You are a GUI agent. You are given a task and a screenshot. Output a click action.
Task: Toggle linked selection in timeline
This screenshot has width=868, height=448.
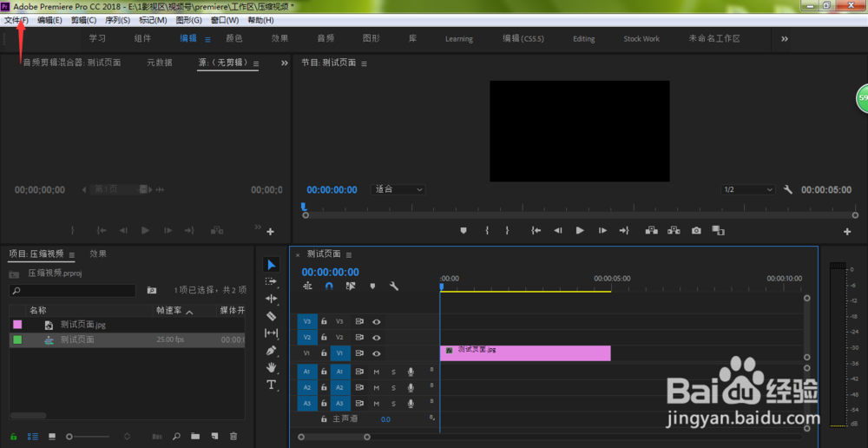(x=351, y=287)
